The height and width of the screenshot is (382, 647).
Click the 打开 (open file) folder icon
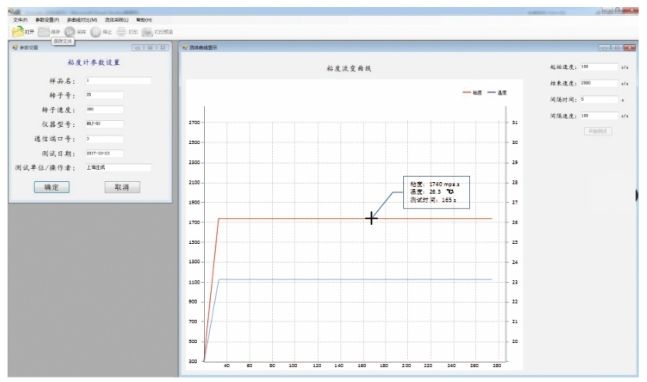(x=18, y=31)
